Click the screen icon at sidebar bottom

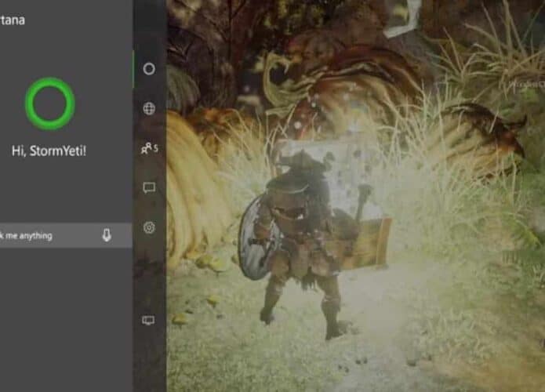coord(148,320)
